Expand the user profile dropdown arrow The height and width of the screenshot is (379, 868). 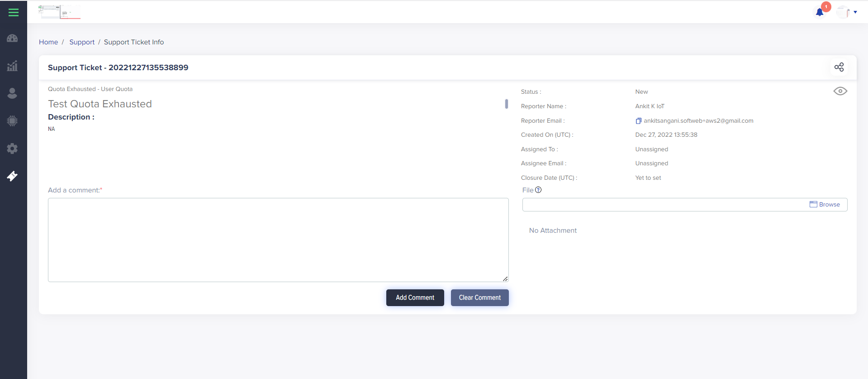[855, 12]
